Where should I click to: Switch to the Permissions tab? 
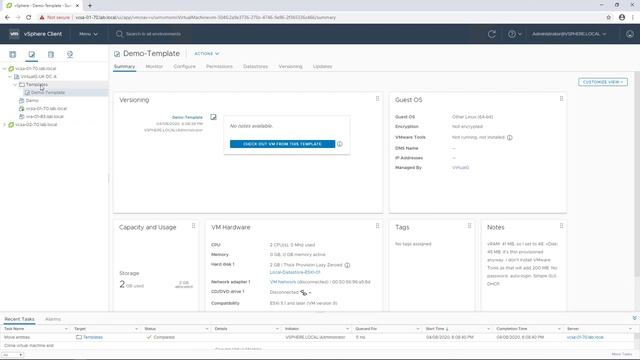[219, 67]
